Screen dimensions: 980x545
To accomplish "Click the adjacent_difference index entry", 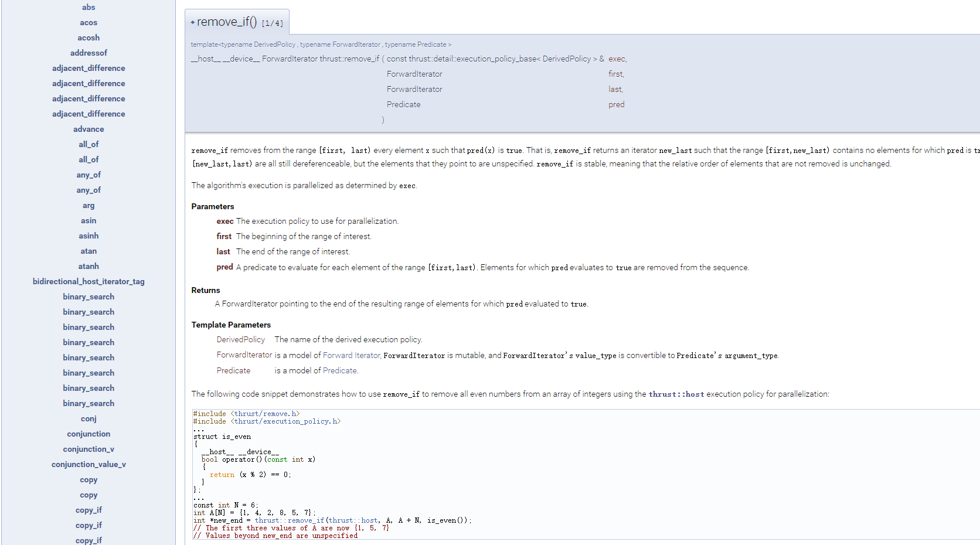I will [89, 68].
